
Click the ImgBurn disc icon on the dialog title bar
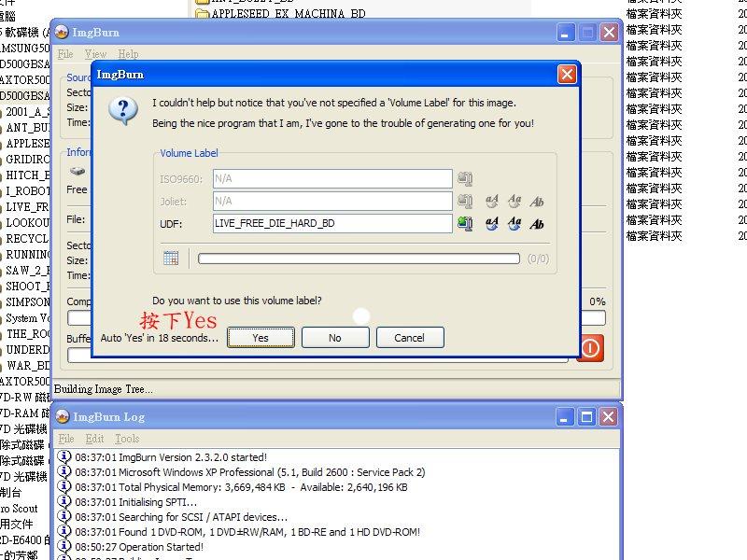(103, 75)
